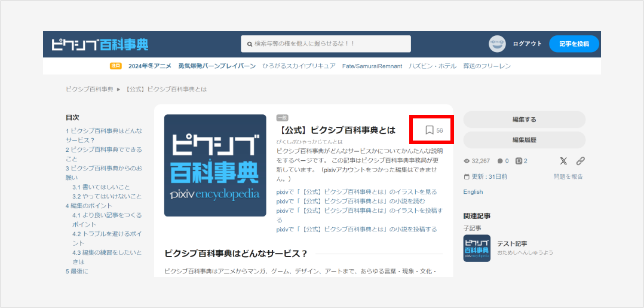Jump to section 3.2 やってはいけないこと
Viewport: 644px width, 308px height.
pos(107,196)
